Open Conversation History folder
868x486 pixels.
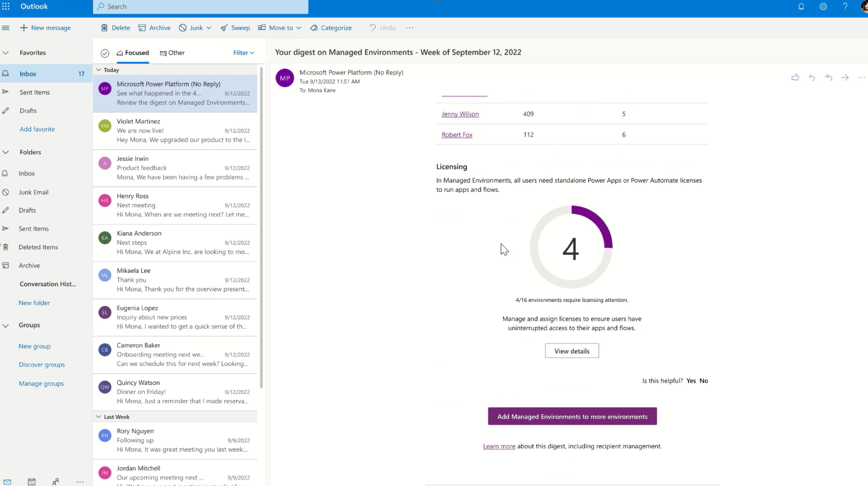tap(48, 284)
